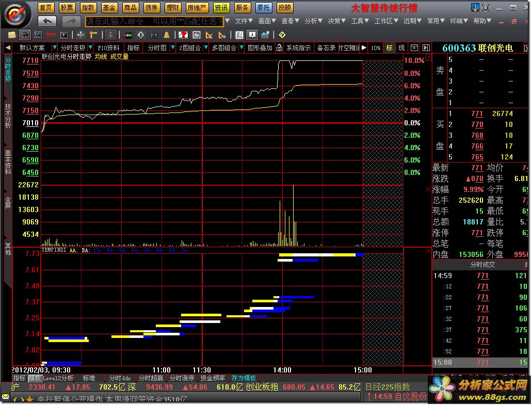Click the 系统指示 button
The height and width of the screenshot is (405, 532).
(299, 48)
